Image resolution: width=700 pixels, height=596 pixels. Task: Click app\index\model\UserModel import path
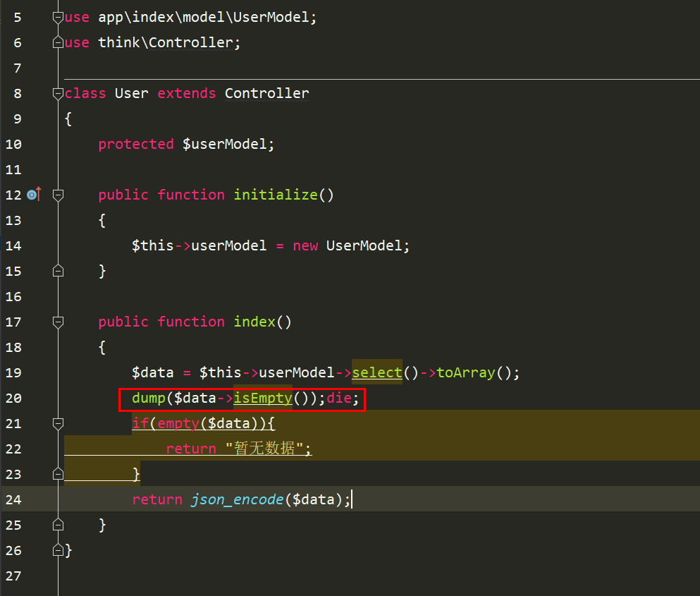coord(204,18)
